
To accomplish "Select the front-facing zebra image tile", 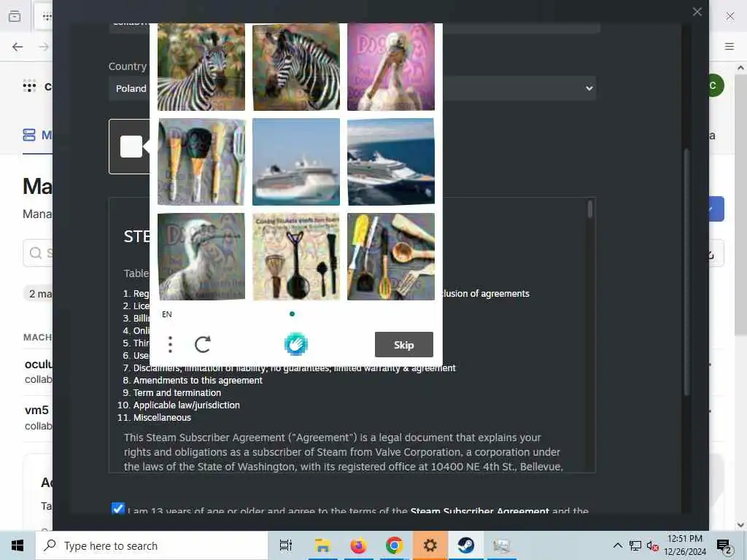I will tap(201, 66).
